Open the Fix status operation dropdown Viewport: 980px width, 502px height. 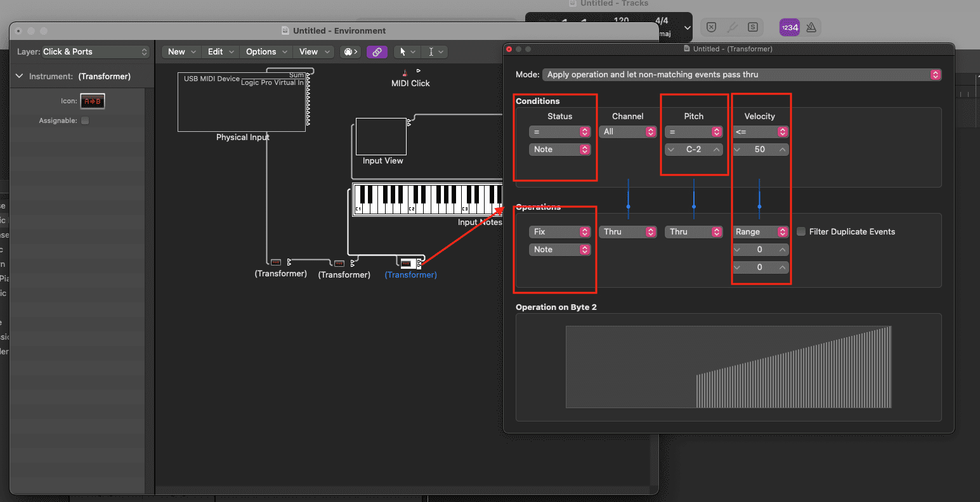click(559, 232)
